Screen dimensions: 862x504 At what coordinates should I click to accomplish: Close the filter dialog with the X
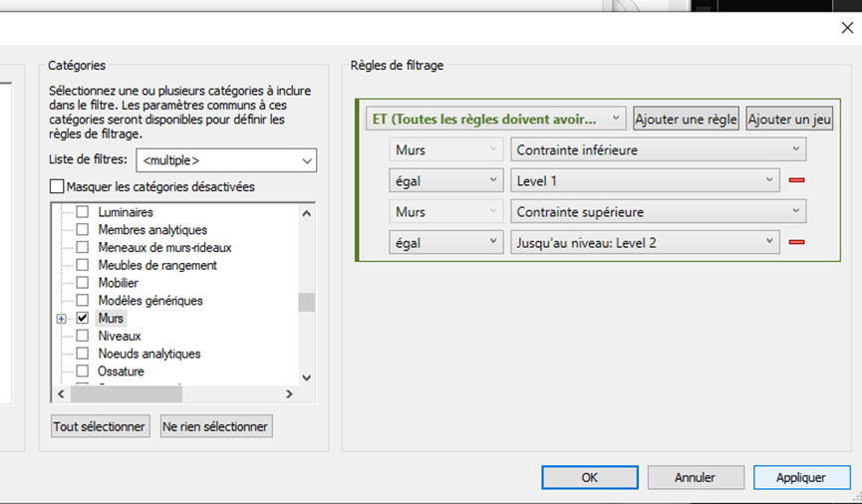846,28
